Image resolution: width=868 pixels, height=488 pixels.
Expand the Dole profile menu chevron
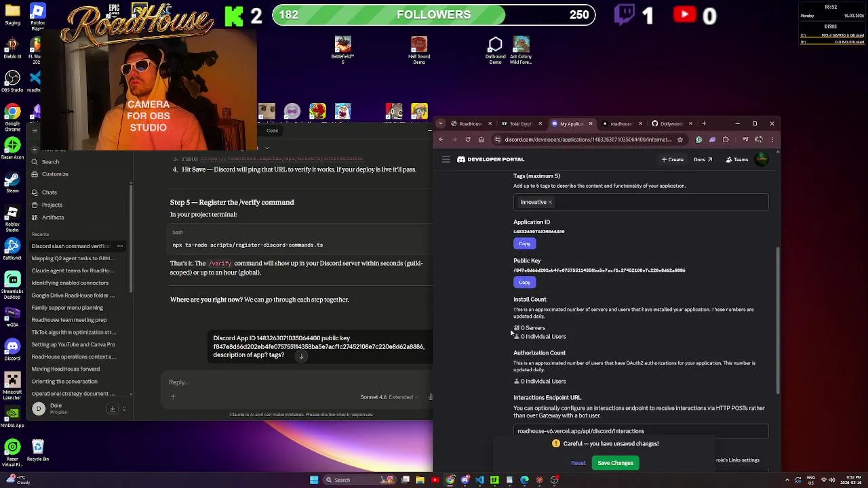(124, 409)
